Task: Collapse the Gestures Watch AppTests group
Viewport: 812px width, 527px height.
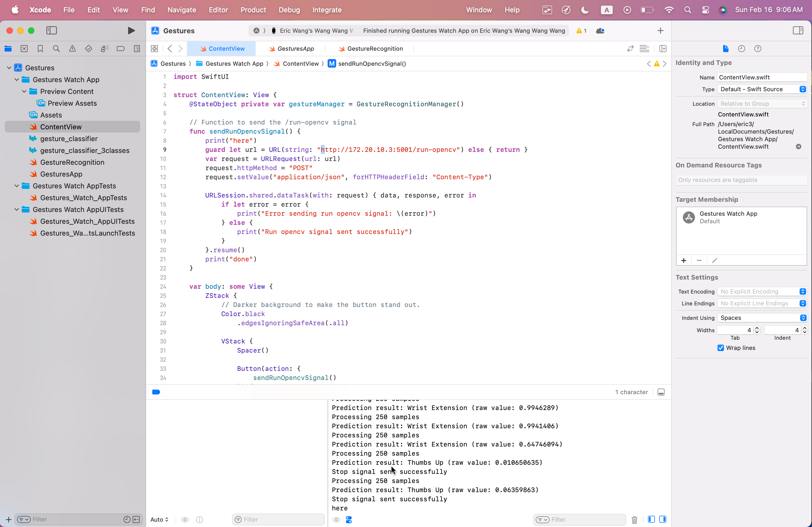Action: point(16,186)
